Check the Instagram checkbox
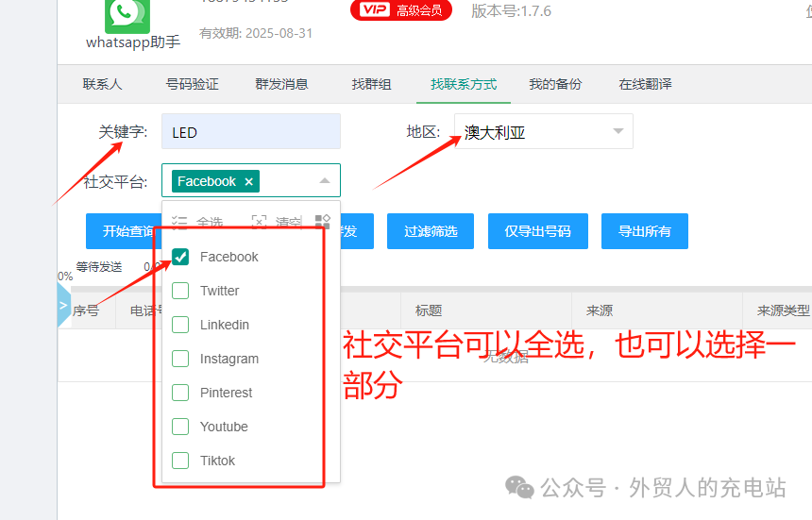This screenshot has height=520, width=812. (x=180, y=359)
